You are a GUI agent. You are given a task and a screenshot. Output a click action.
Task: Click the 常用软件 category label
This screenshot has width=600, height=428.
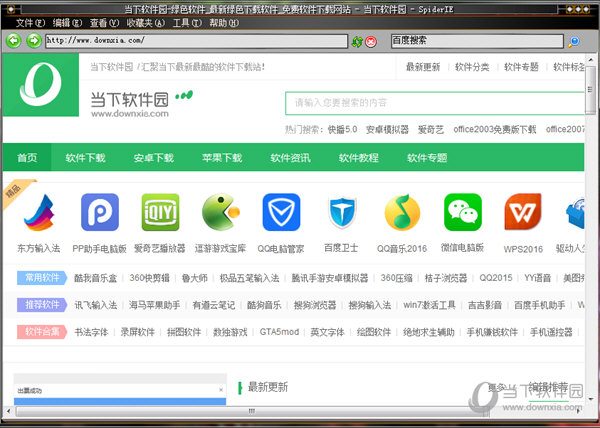pos(42,278)
